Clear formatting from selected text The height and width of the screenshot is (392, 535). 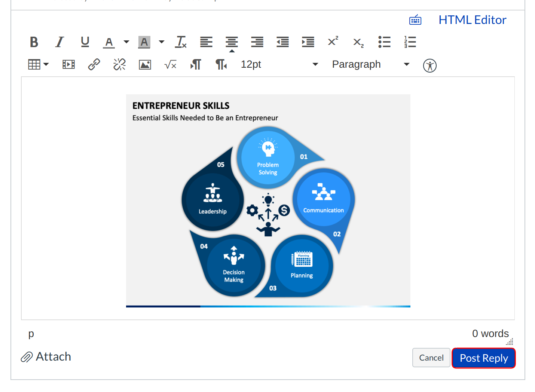(181, 42)
